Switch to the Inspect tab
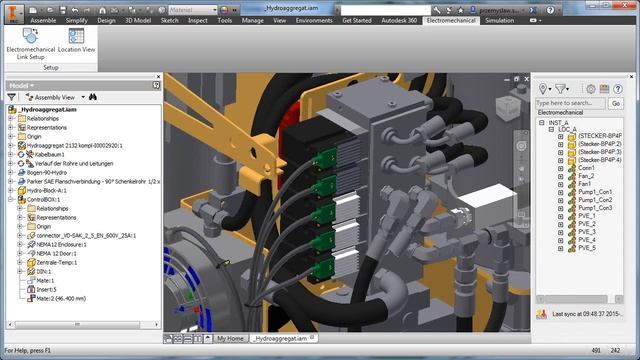 198,20
